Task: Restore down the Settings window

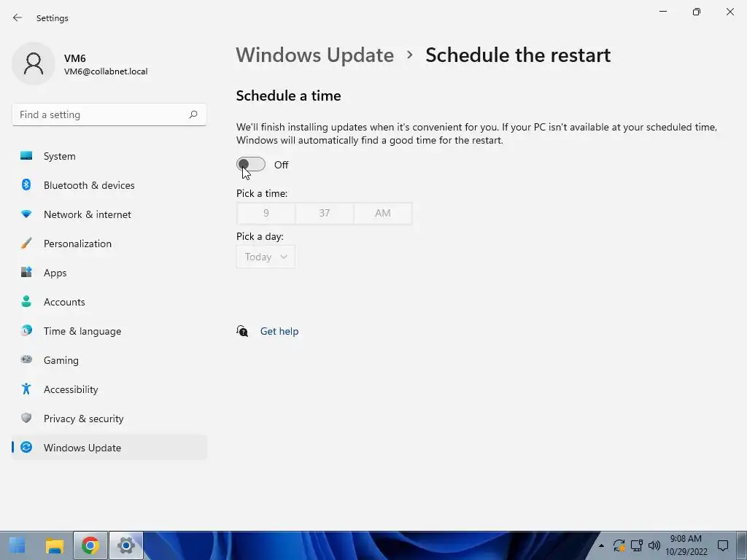Action: pyautogui.click(x=697, y=12)
